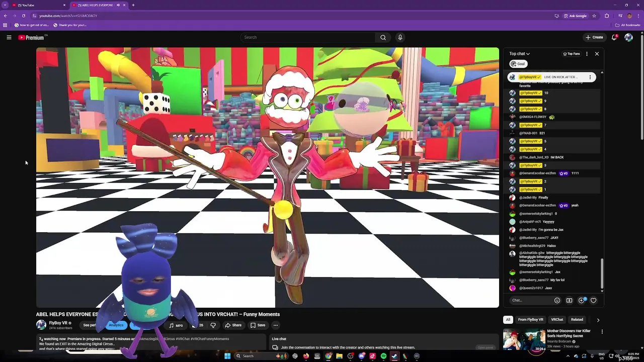The image size is (644, 362).
Task: Go to the YouTube Premium home logo
Action: [x=31, y=37]
